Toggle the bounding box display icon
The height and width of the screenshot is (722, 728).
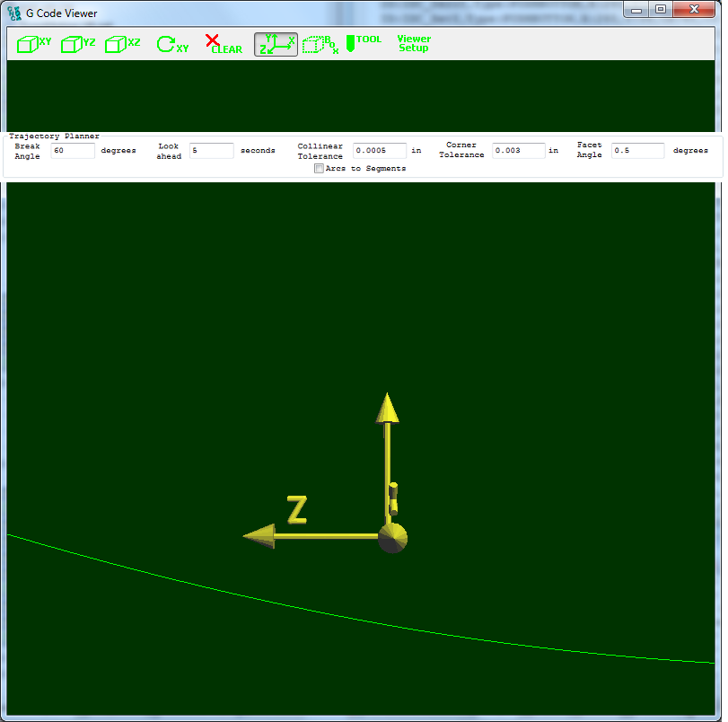pyautogui.click(x=320, y=44)
